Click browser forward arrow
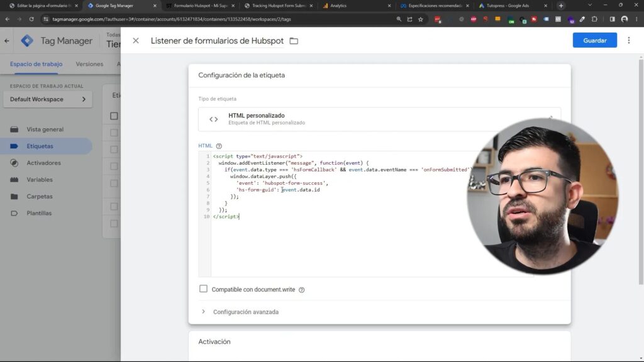The image size is (644, 362). (19, 19)
